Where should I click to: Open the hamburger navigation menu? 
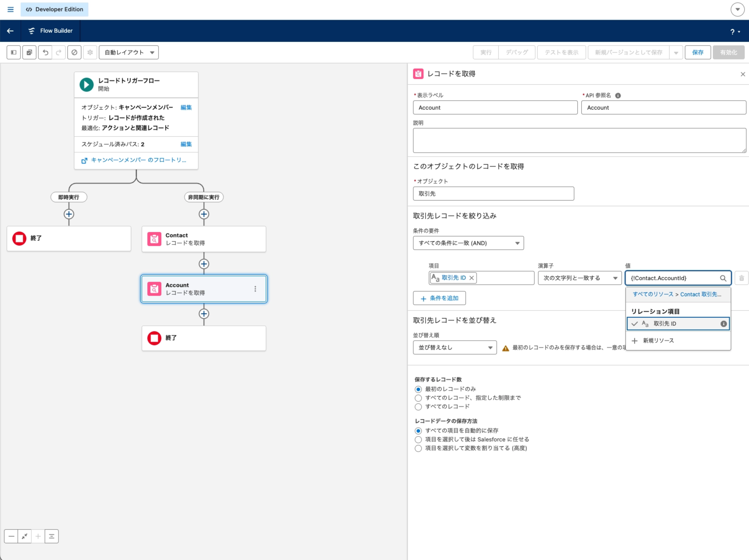[10, 9]
